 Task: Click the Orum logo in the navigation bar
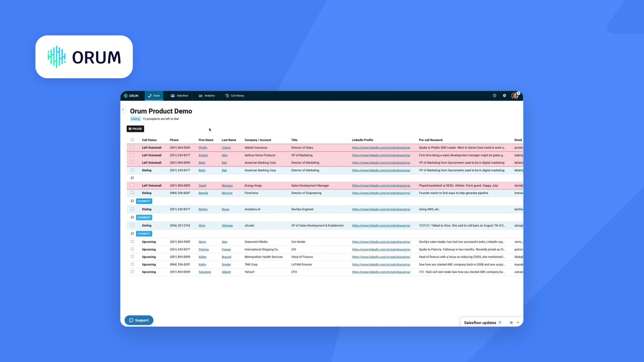pos(131,96)
